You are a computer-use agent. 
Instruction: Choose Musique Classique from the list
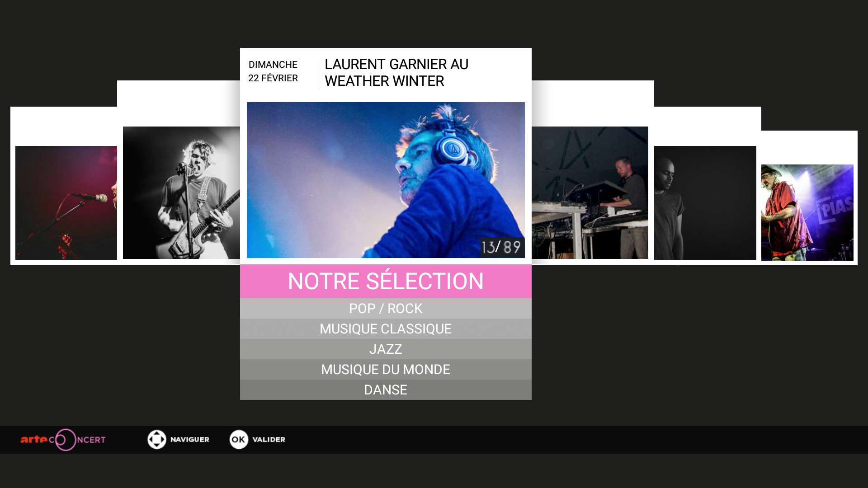(x=386, y=329)
